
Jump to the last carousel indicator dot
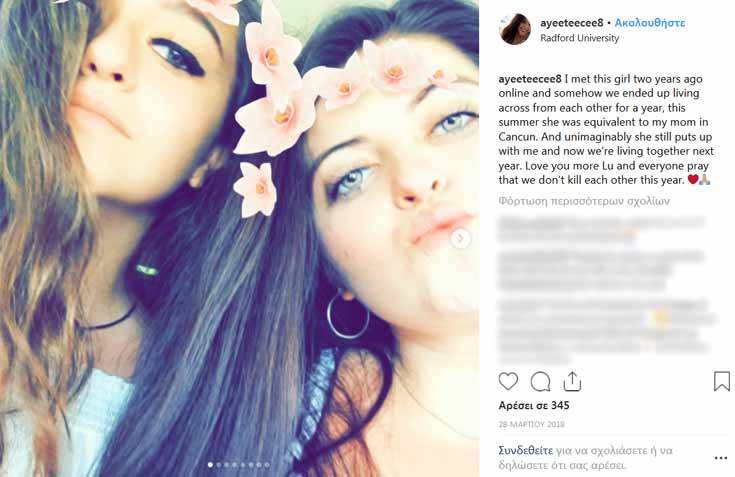click(x=267, y=465)
